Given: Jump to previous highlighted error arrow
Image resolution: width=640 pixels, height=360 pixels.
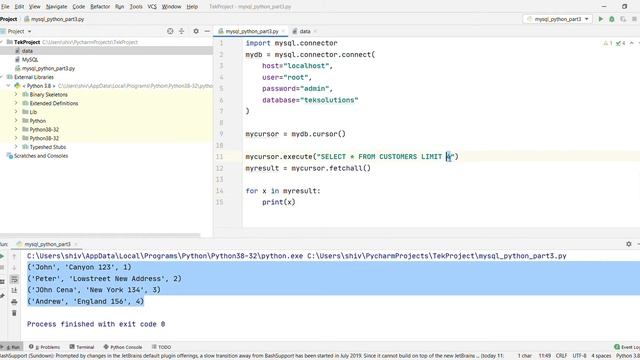Looking at the screenshot, I should click(x=631, y=43).
